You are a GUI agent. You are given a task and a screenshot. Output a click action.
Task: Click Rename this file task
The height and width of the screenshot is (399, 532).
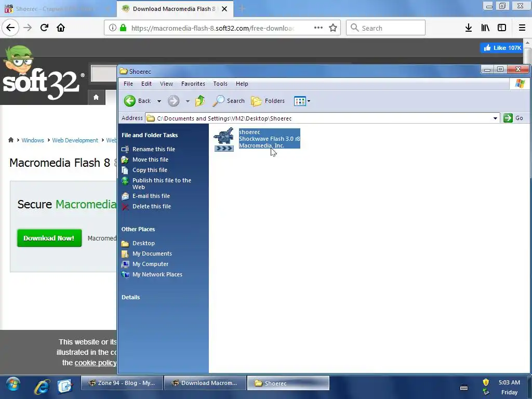pos(154,149)
